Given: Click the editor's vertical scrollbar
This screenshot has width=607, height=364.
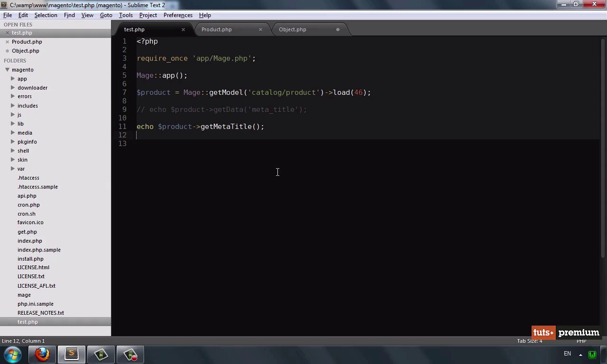Looking at the screenshot, I should 603,148.
